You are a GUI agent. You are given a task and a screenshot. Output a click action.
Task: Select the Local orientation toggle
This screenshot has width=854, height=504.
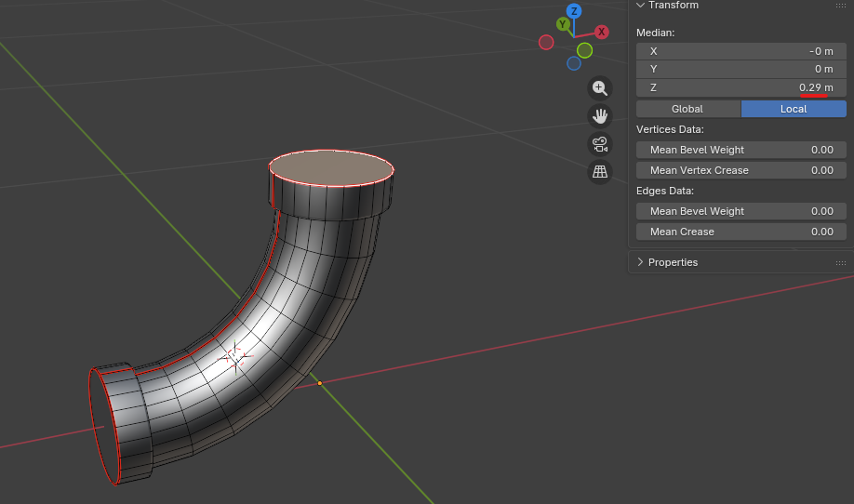(x=794, y=109)
